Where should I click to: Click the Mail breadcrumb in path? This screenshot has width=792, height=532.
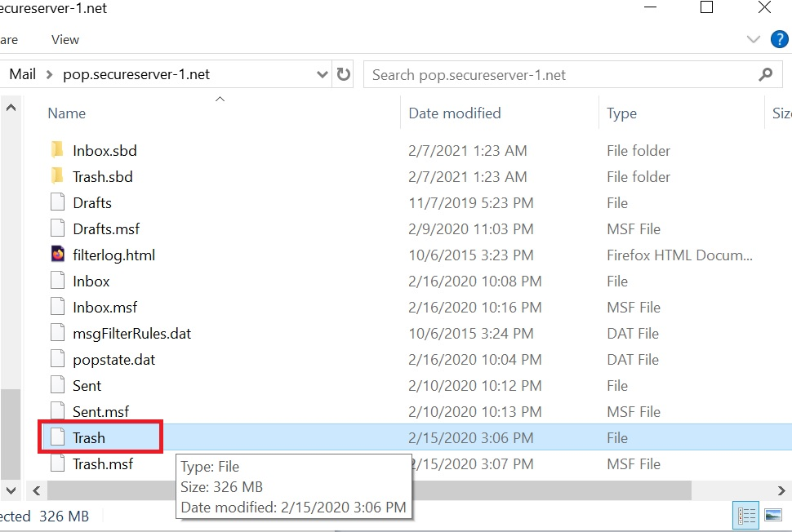(22, 74)
